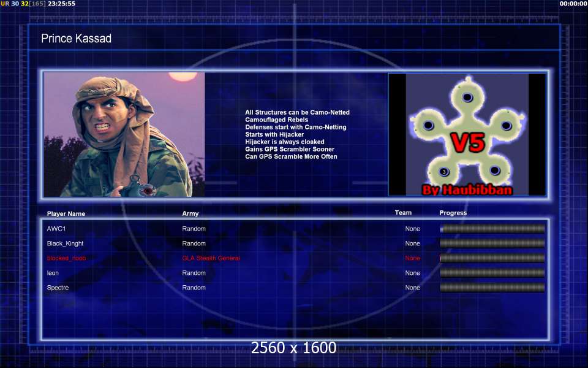
Task: Click Team None for Spectre
Action: click(412, 288)
